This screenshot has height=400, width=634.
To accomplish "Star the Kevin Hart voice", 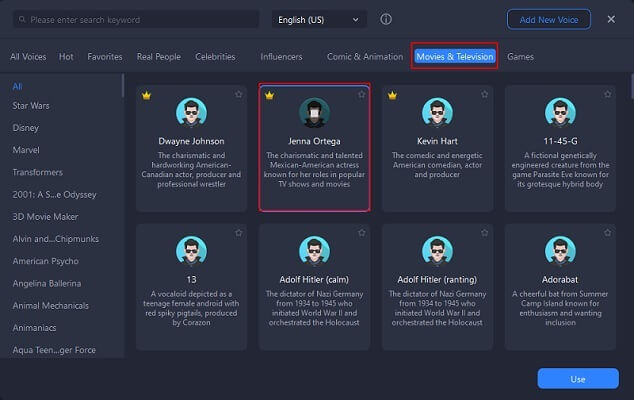I will click(484, 94).
